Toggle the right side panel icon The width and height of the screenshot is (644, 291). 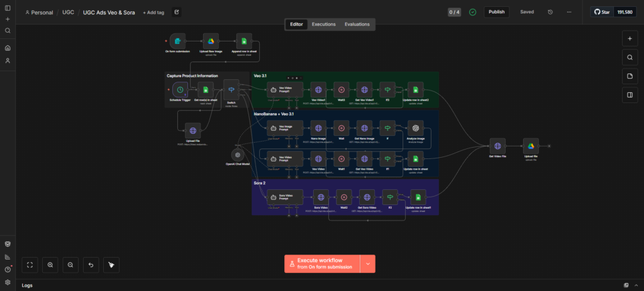[630, 95]
